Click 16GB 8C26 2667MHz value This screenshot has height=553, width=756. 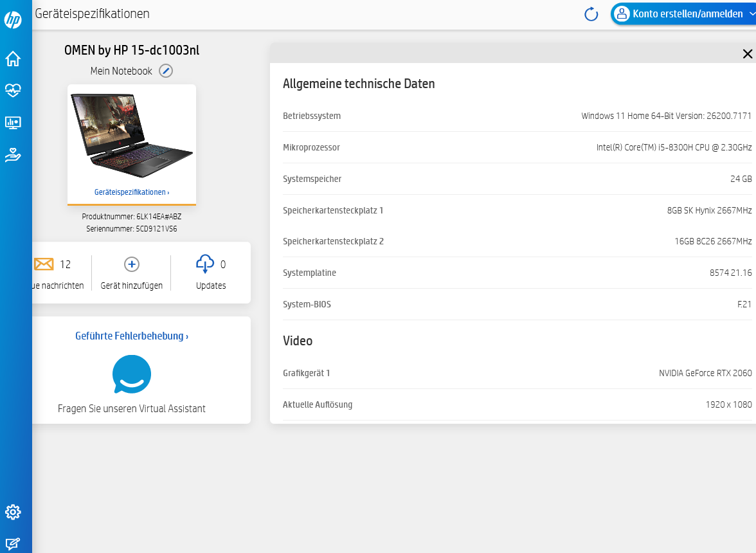pyautogui.click(x=713, y=241)
